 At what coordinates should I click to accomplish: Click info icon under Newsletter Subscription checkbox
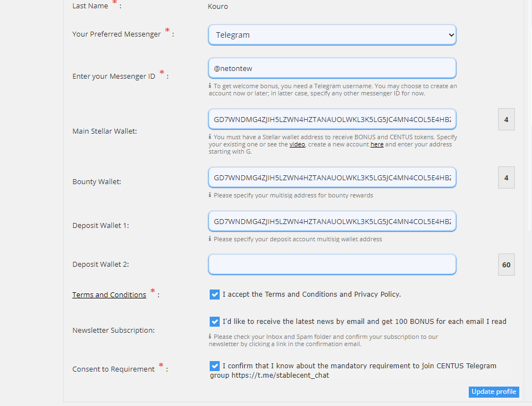(210, 337)
